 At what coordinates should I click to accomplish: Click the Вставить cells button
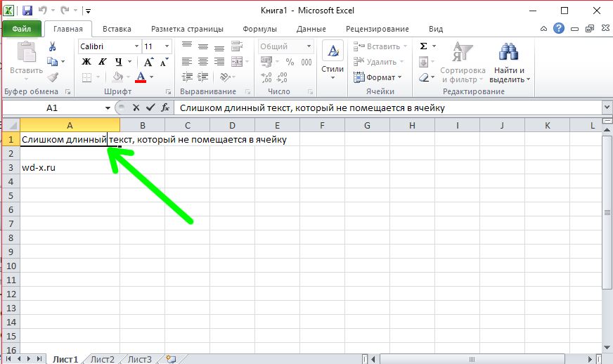click(380, 46)
